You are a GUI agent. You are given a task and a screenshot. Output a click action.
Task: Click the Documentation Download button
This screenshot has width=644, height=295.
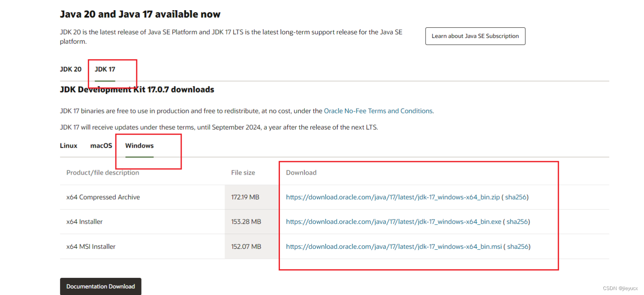coord(101,286)
